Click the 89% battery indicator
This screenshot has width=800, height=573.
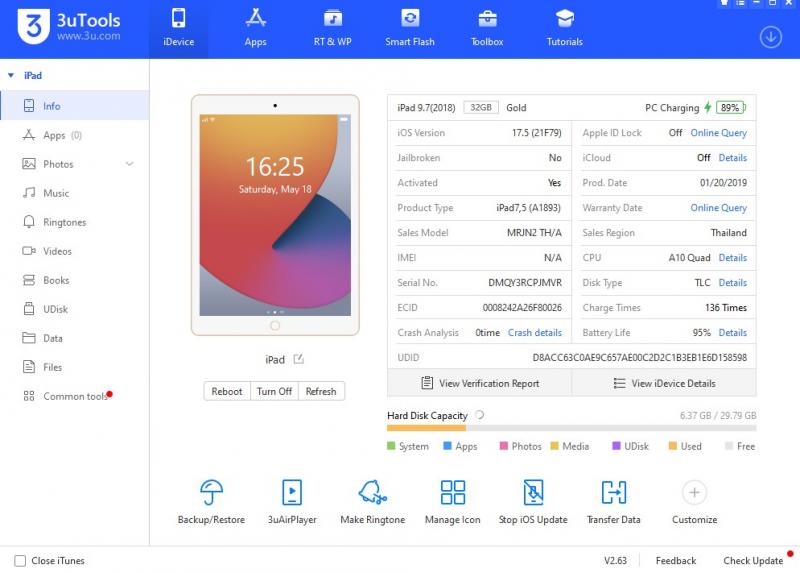(731, 108)
